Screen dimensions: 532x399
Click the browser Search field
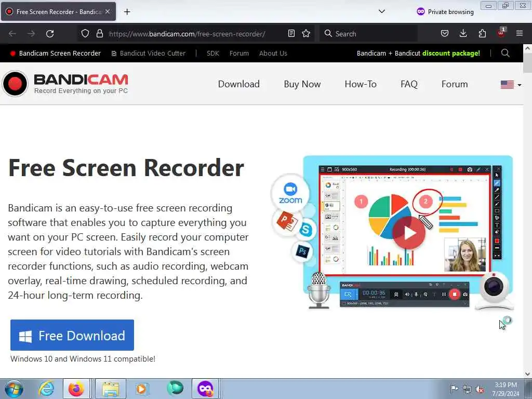coord(368,34)
